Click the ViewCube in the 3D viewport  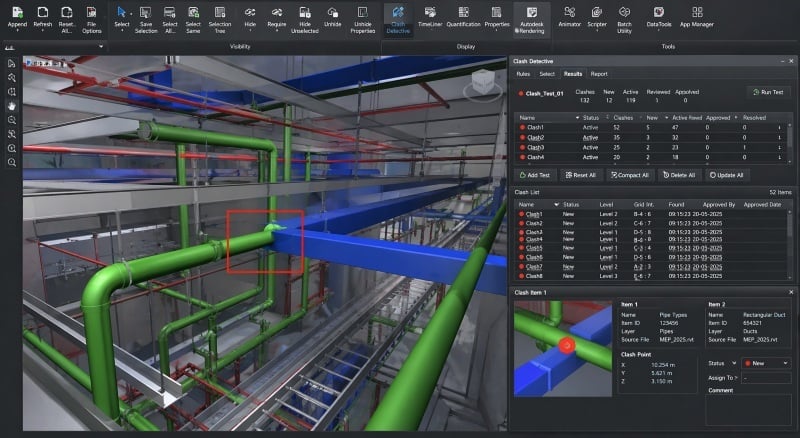[483, 83]
